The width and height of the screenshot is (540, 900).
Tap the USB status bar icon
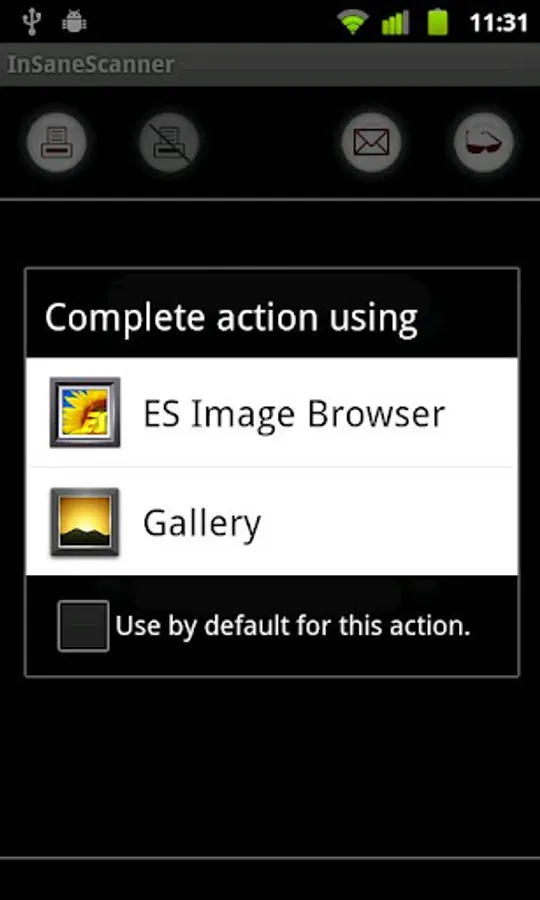point(31,21)
